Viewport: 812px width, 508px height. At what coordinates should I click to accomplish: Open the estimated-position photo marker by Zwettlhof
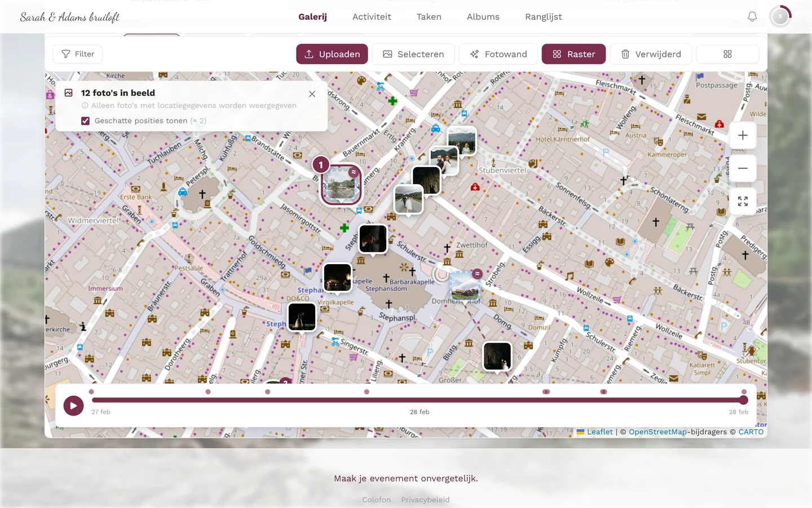click(465, 286)
